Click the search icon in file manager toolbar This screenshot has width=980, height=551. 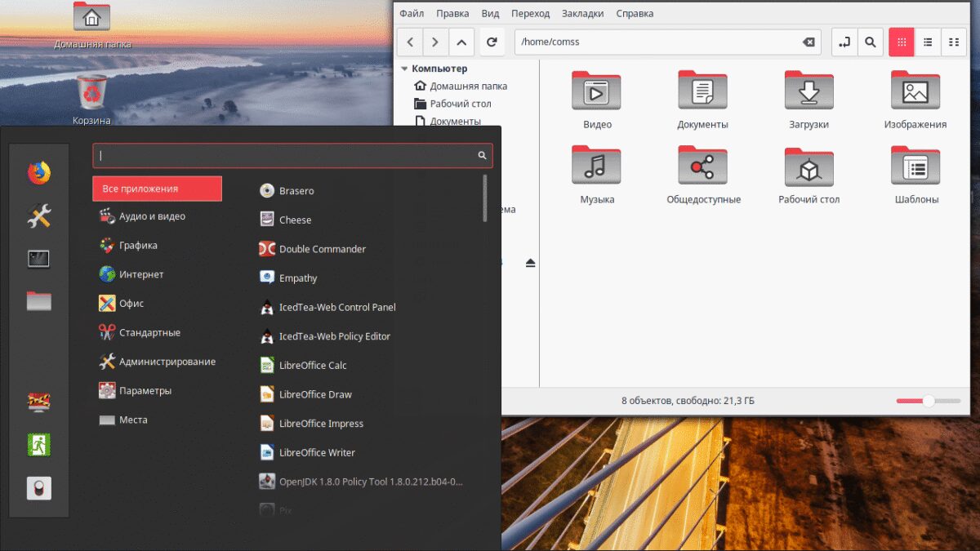(x=871, y=42)
